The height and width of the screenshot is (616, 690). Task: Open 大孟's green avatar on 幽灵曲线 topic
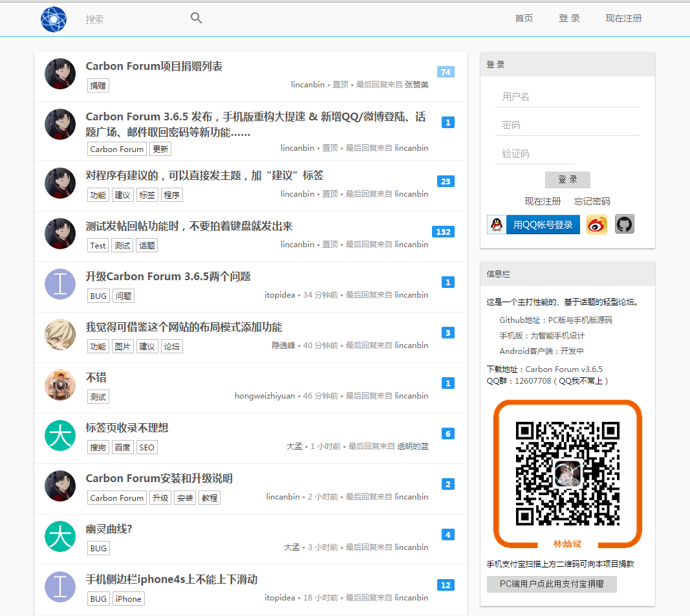click(x=60, y=536)
